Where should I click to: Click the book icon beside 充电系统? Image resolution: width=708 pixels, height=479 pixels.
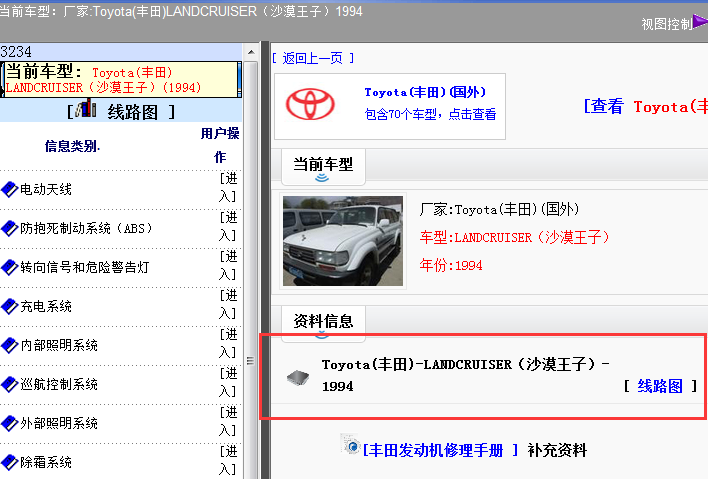pyautogui.click(x=9, y=306)
